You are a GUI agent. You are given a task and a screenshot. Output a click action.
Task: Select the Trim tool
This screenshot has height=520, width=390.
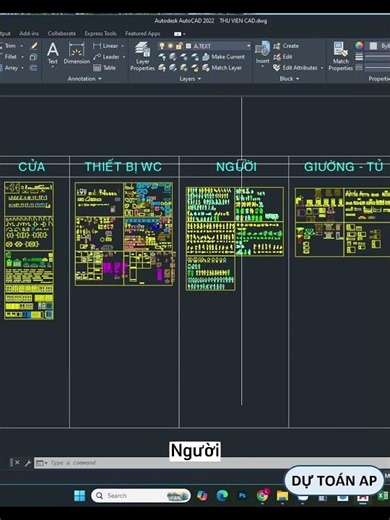coord(9,46)
